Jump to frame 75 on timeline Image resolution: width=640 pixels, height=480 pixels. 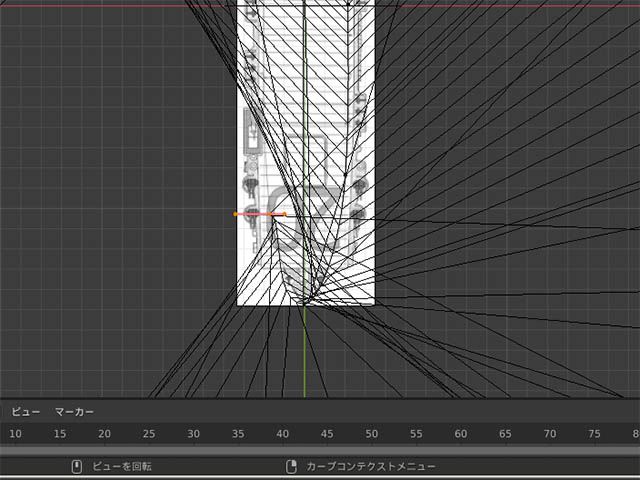pyautogui.click(x=594, y=434)
